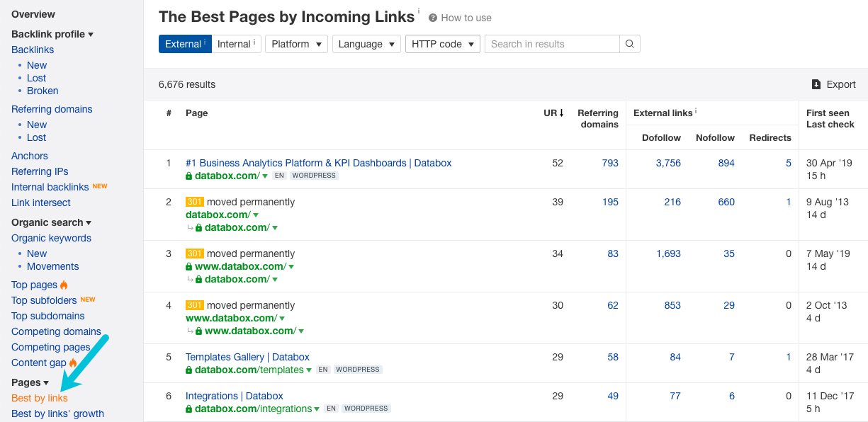Open Movements under Organic keywords
The image size is (868, 422).
[53, 266]
